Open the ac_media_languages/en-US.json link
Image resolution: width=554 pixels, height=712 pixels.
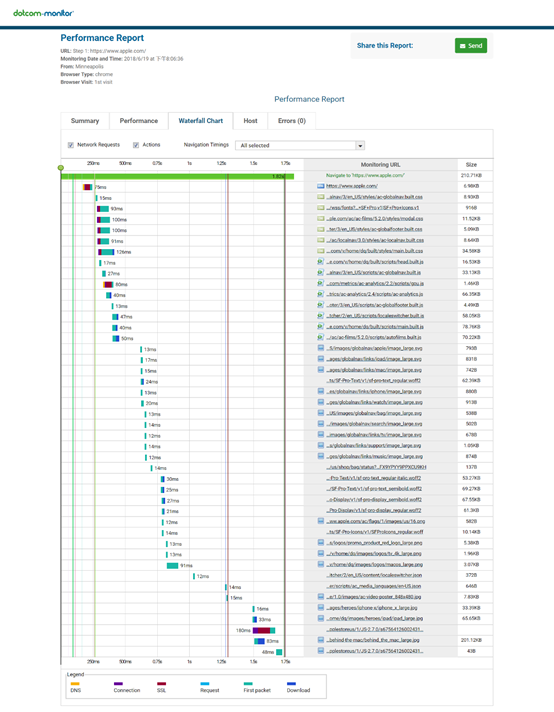point(373,586)
